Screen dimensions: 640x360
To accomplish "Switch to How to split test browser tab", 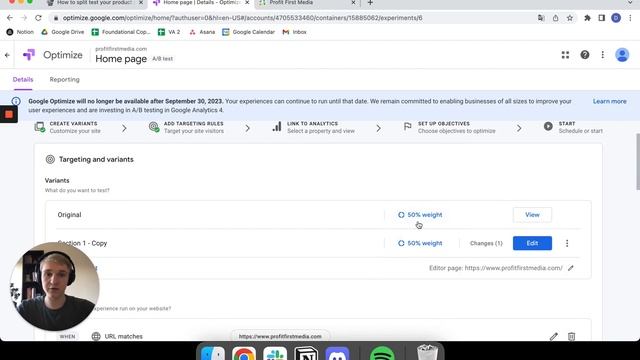I will [x=95, y=3].
